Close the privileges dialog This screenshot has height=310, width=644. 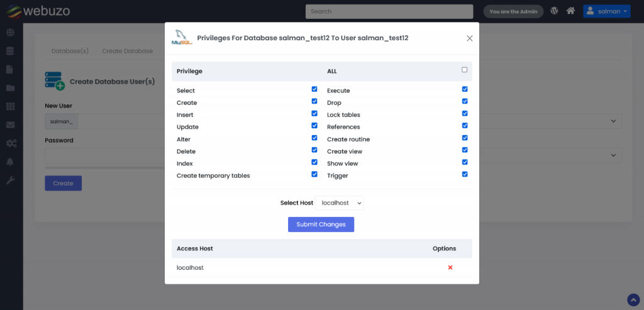point(469,38)
